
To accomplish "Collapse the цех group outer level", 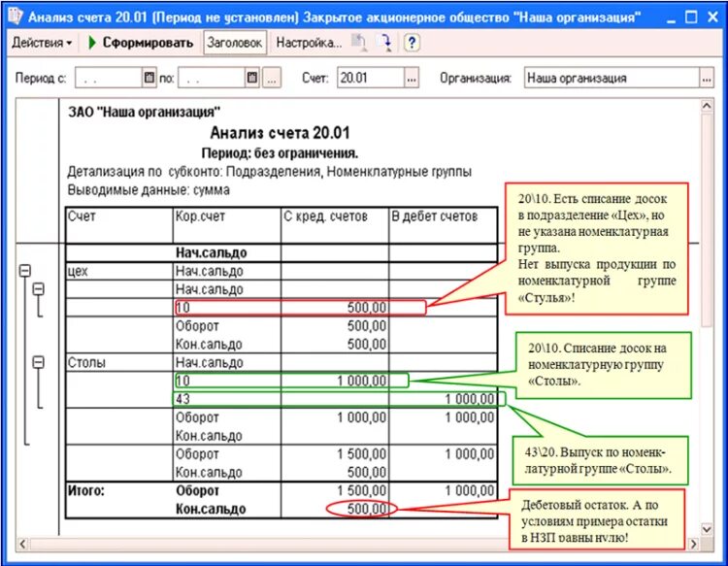I will pyautogui.click(x=25, y=271).
